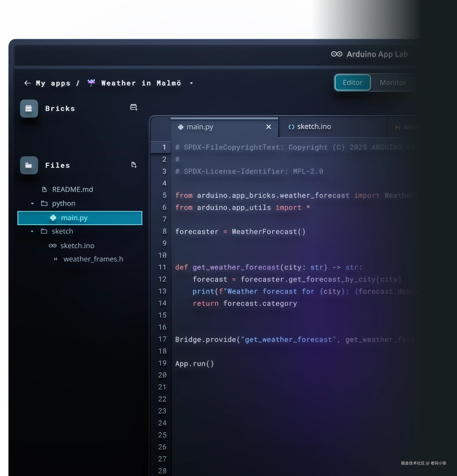
Task: Click the Arduino App Lab logo
Action: click(x=337, y=54)
